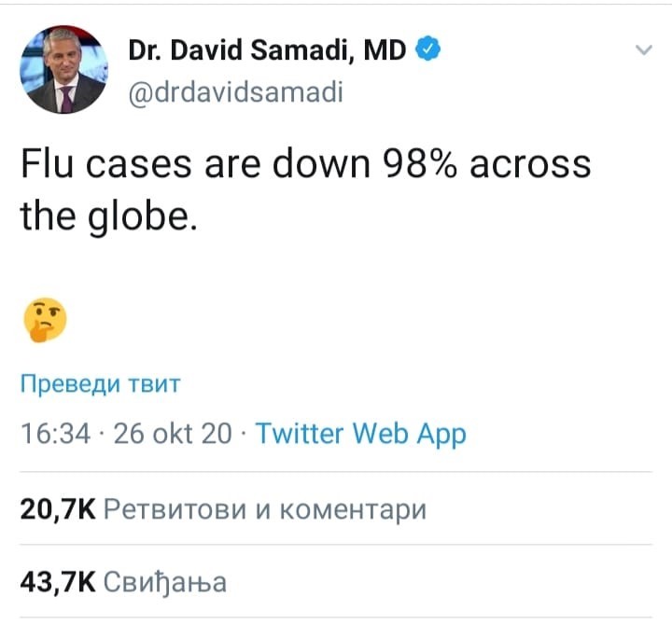Click the word 'across' in the tweet
This screenshot has width=672, height=624.
point(530,165)
